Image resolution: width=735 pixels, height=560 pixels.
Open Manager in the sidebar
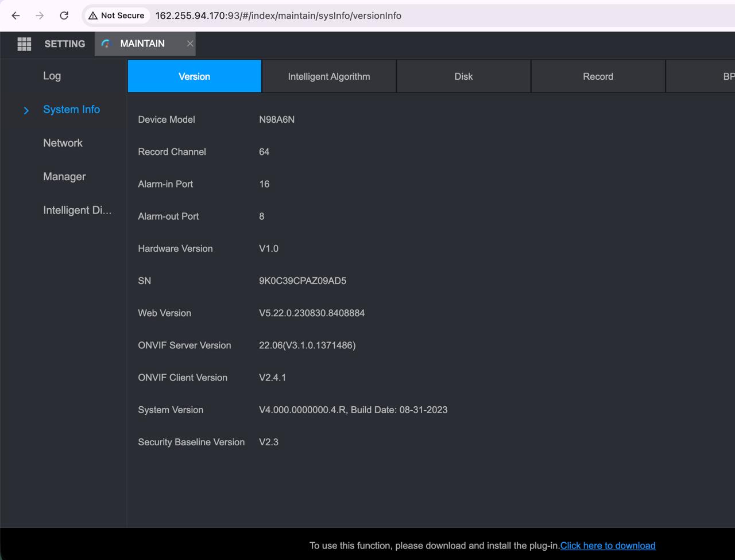64,177
